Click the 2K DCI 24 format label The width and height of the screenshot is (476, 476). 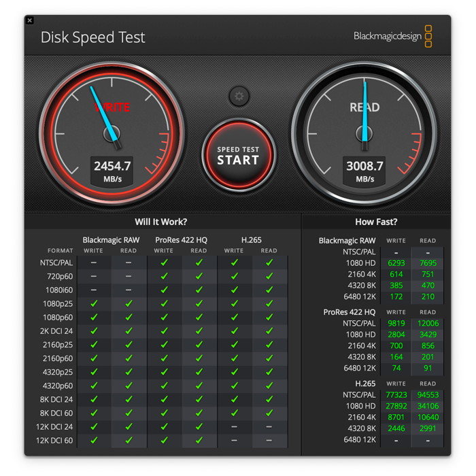(56, 331)
